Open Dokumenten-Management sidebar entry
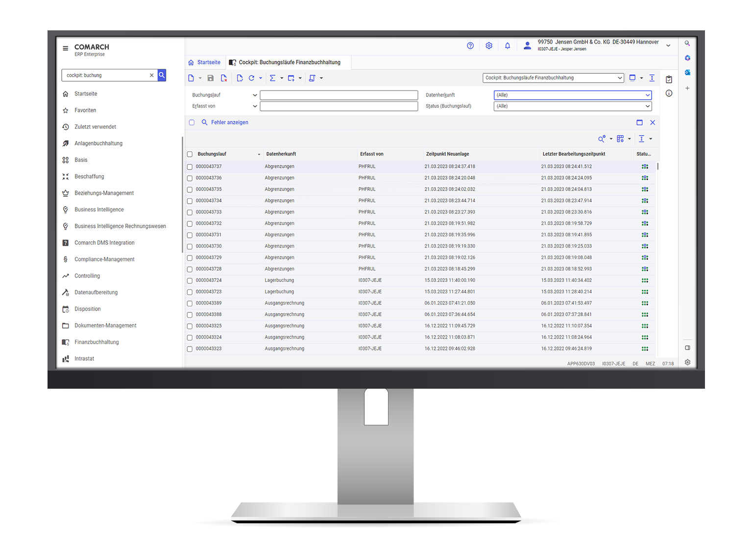 coord(105,326)
